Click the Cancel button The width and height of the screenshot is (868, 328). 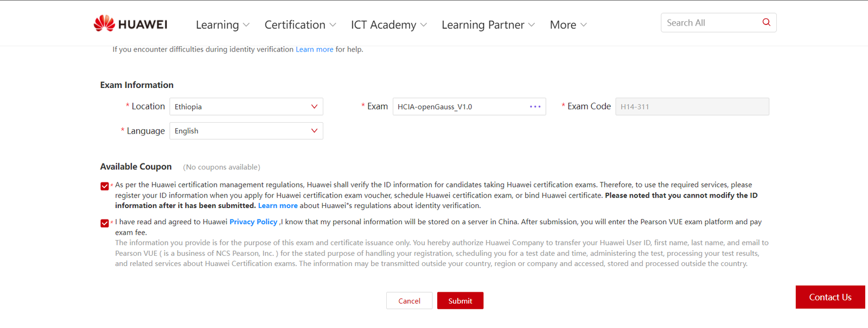(409, 301)
